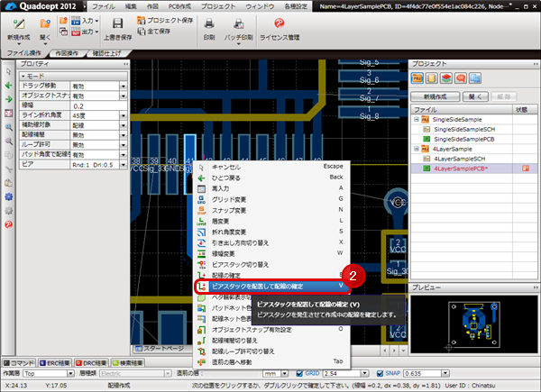Click the バッチ印刷 icon
The height and width of the screenshot is (392, 541).
pos(238,23)
